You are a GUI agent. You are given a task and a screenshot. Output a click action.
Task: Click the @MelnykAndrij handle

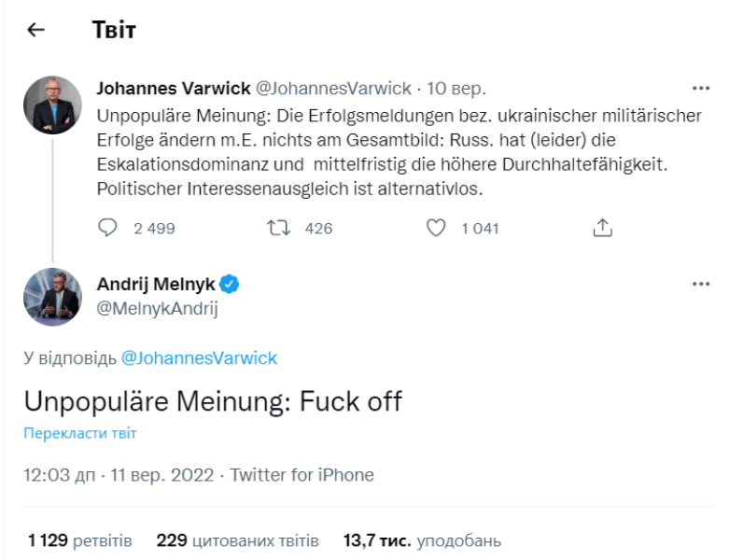pos(157,309)
